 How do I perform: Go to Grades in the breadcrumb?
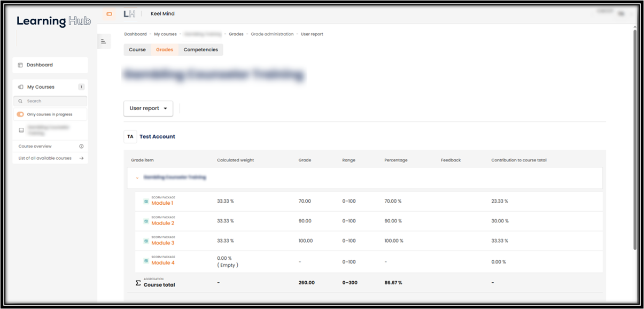(236, 34)
